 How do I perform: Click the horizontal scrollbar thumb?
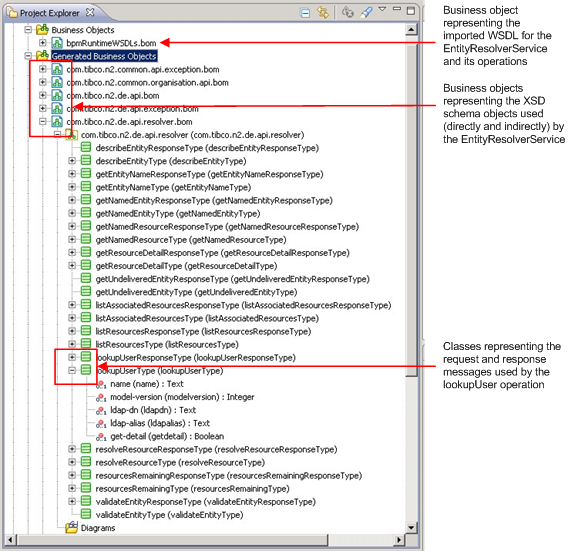click(x=172, y=539)
